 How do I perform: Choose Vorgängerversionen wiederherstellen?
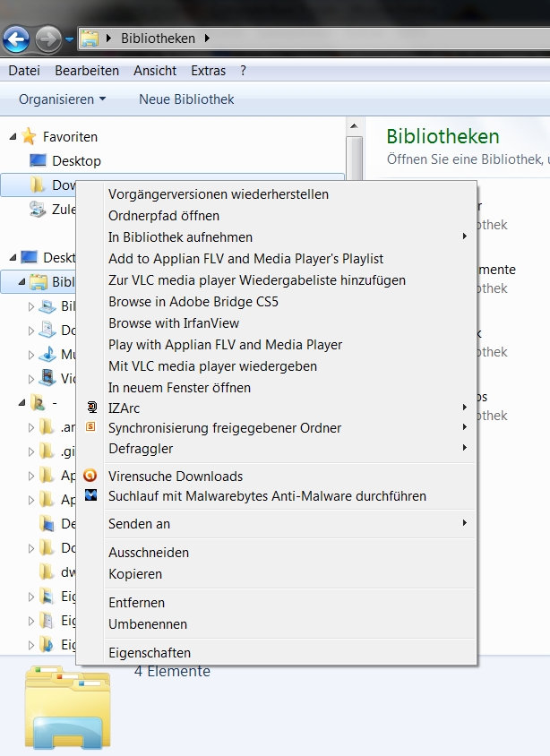coord(277,194)
